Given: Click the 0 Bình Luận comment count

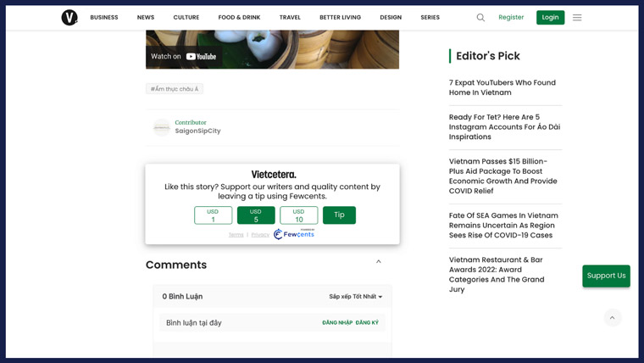Looking at the screenshot, I should pos(182,296).
